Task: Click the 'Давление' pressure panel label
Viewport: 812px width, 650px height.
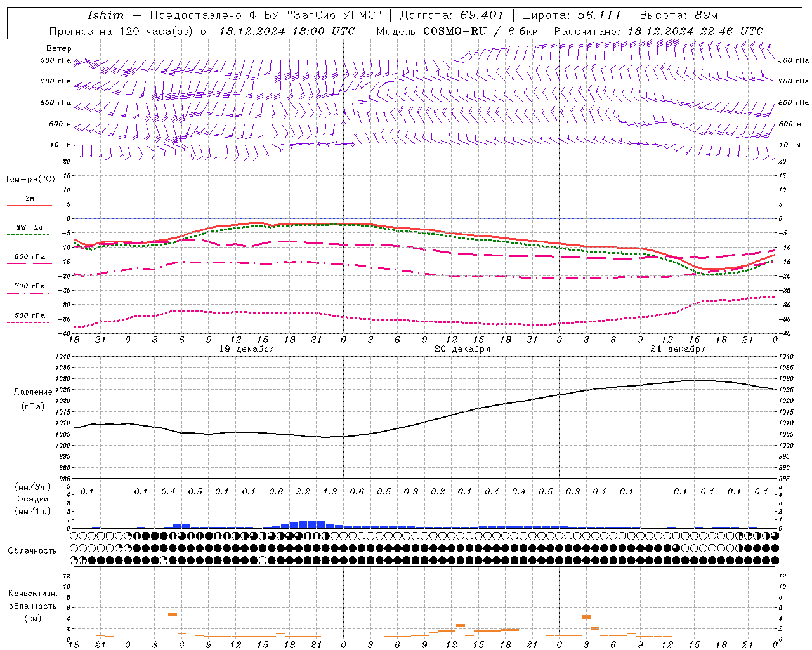Action: (33, 392)
